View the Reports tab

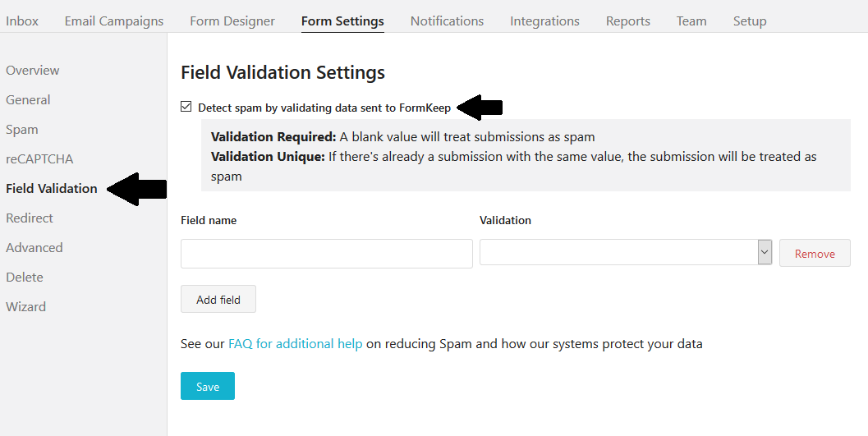click(x=627, y=21)
